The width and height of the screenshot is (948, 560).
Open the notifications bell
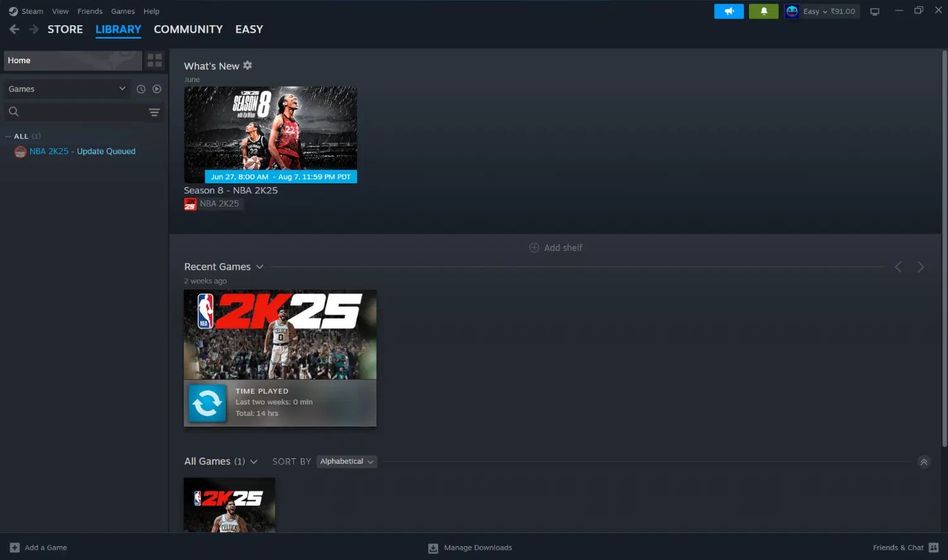763,11
